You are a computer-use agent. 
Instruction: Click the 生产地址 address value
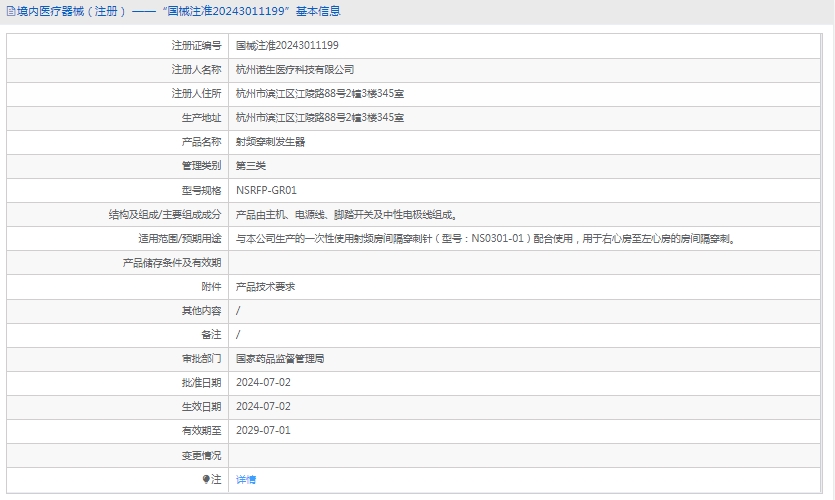[x=320, y=118]
